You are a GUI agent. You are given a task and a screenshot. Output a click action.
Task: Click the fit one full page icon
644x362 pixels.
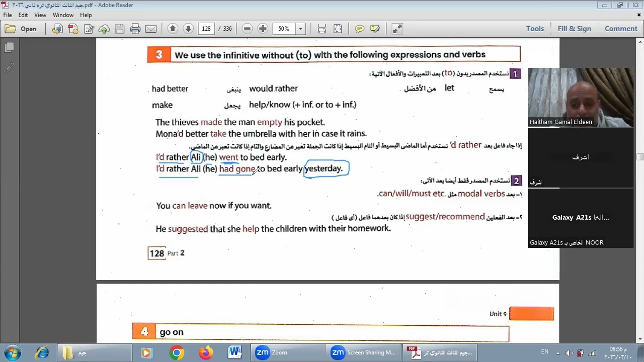(x=338, y=29)
